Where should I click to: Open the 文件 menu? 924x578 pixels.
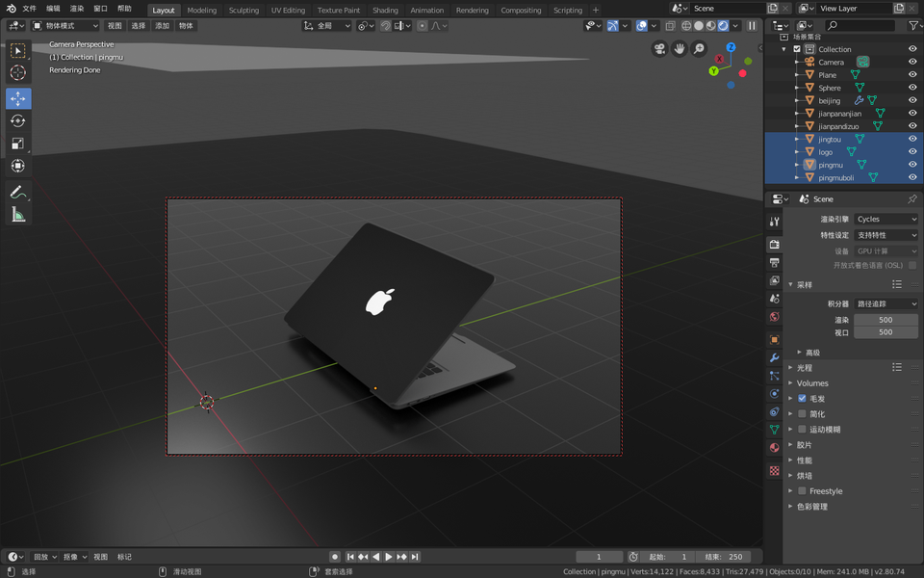click(29, 9)
